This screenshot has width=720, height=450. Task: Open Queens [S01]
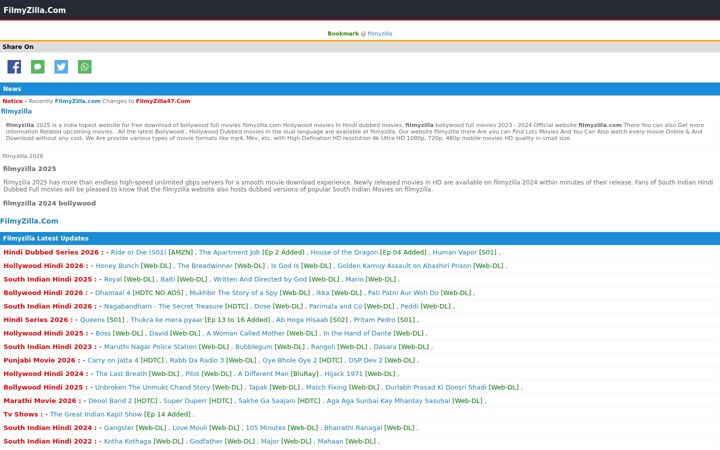click(x=102, y=320)
